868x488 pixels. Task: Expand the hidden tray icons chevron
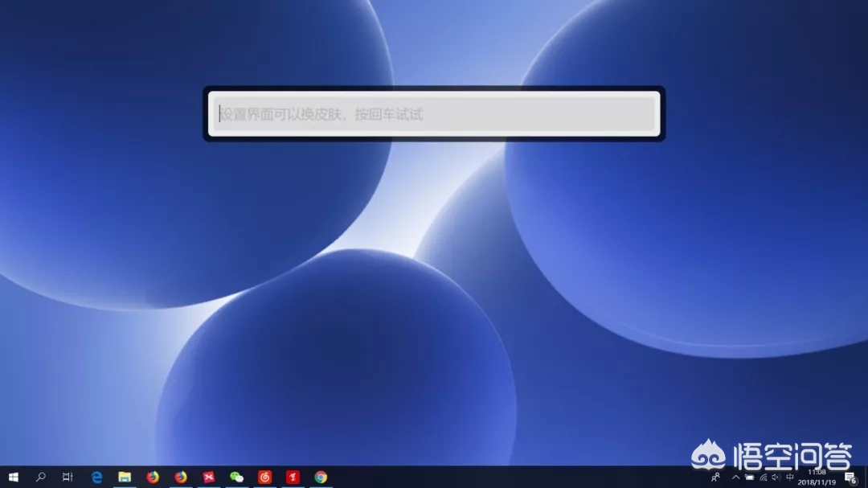pos(735,477)
